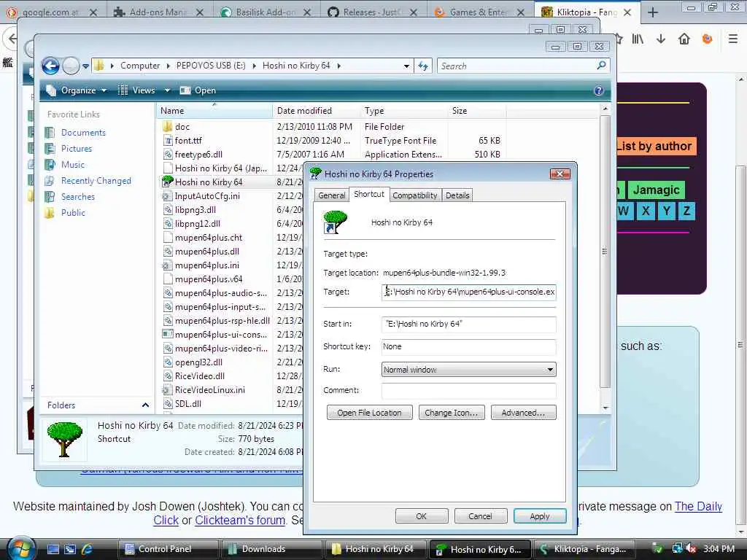Viewport: 747px width, 560px height.
Task: Click the search magnifier icon
Action: point(601,66)
